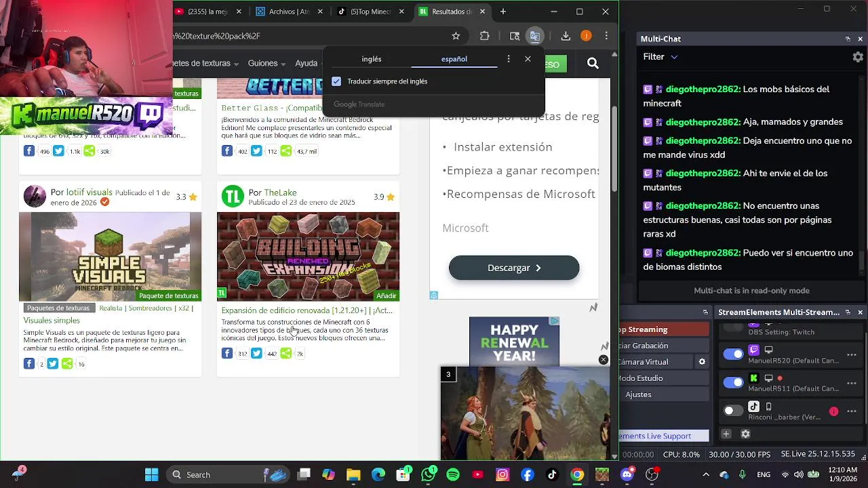Open Discord from the taskbar
The image size is (868, 488).
point(627,474)
